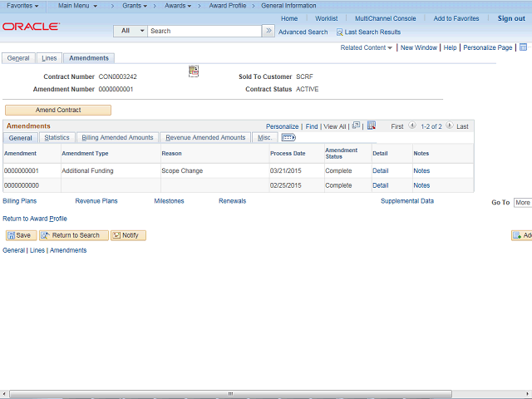Select the Scope Change reason cell

coord(215,170)
